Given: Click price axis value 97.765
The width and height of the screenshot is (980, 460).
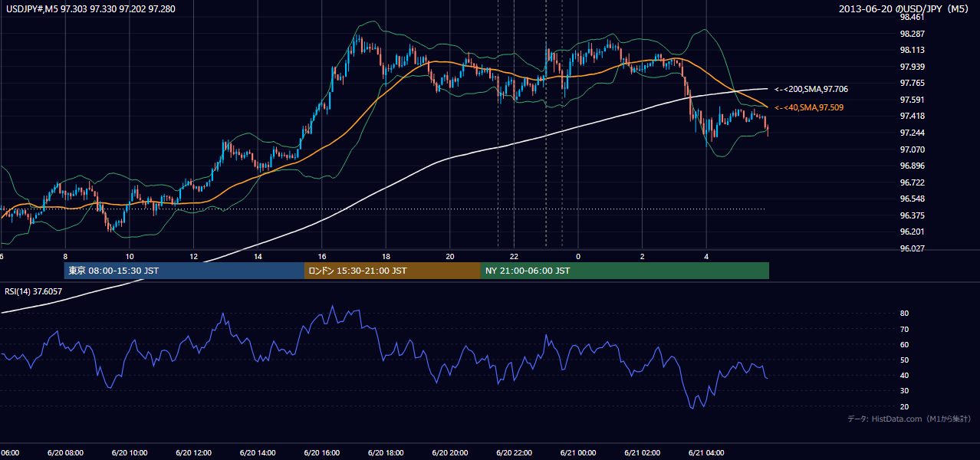Looking at the screenshot, I should click(912, 84).
